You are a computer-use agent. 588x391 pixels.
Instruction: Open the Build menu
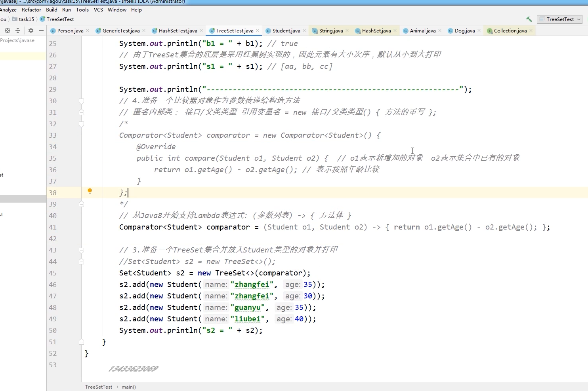52,10
